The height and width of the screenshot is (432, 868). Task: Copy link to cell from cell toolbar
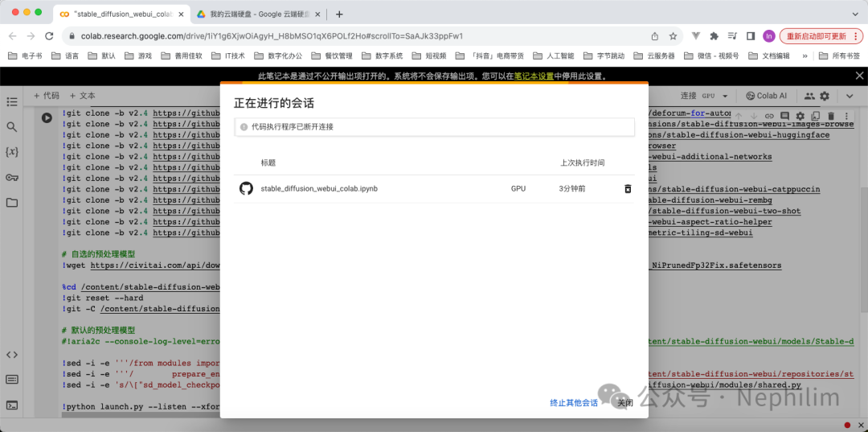click(x=769, y=116)
